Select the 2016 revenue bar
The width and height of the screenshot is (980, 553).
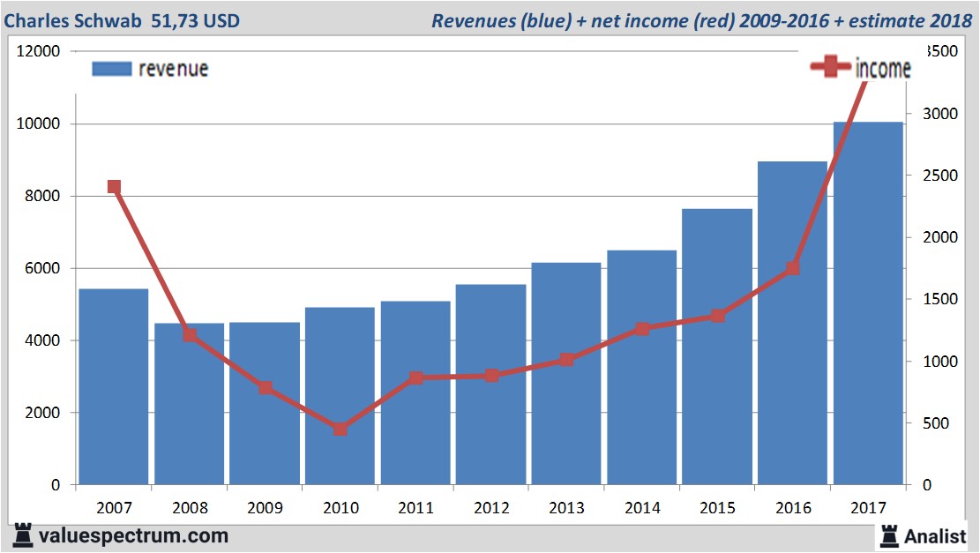[792, 323]
